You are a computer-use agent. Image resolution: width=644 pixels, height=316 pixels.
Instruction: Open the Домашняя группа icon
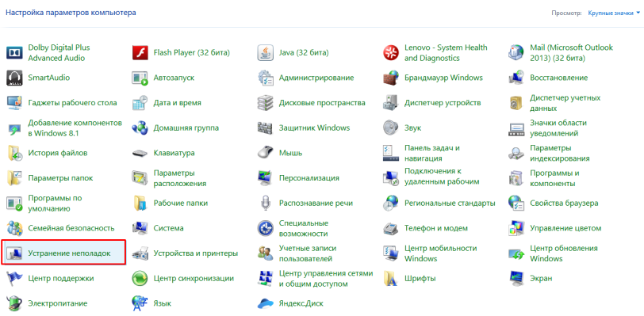pyautogui.click(x=140, y=128)
